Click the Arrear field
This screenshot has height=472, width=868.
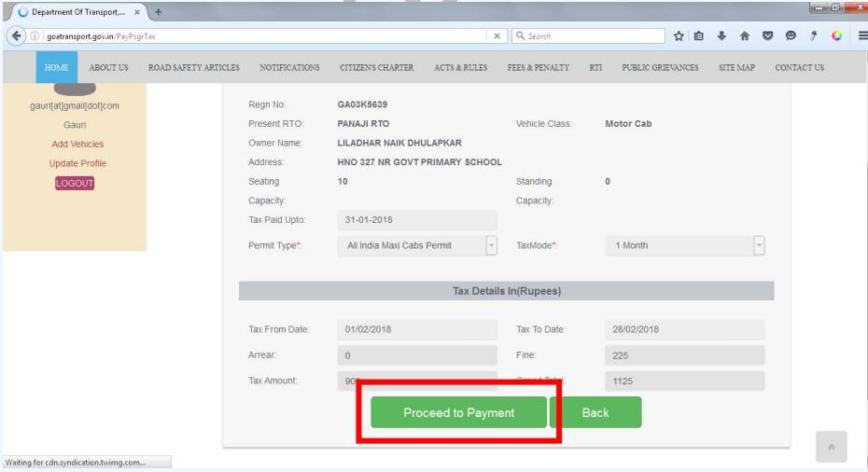click(x=417, y=355)
